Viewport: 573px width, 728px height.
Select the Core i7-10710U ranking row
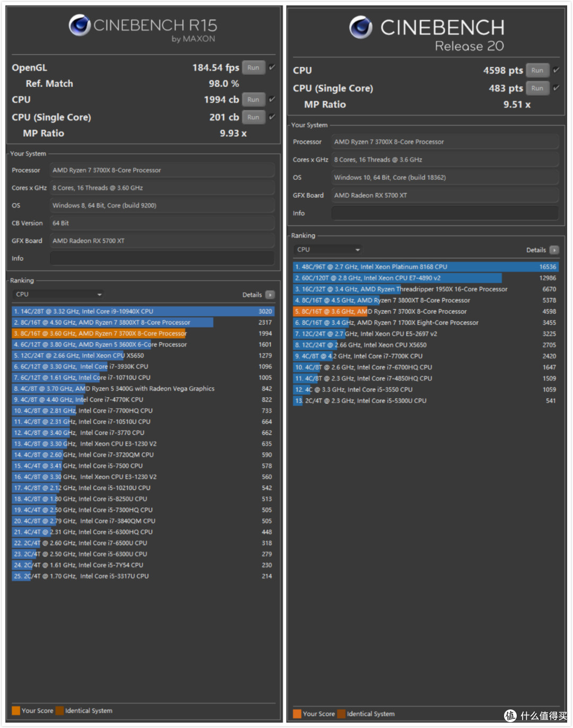point(143,378)
